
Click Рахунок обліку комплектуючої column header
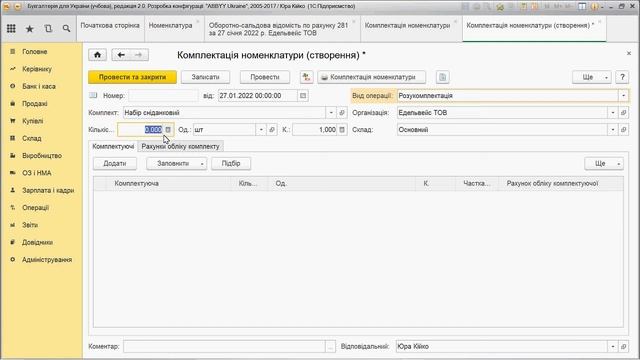point(561,183)
